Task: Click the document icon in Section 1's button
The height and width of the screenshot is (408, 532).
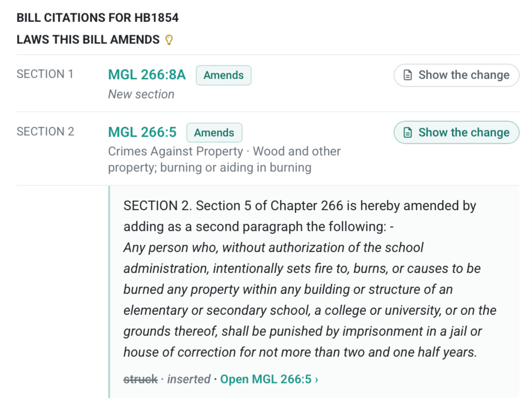Action: (408, 75)
